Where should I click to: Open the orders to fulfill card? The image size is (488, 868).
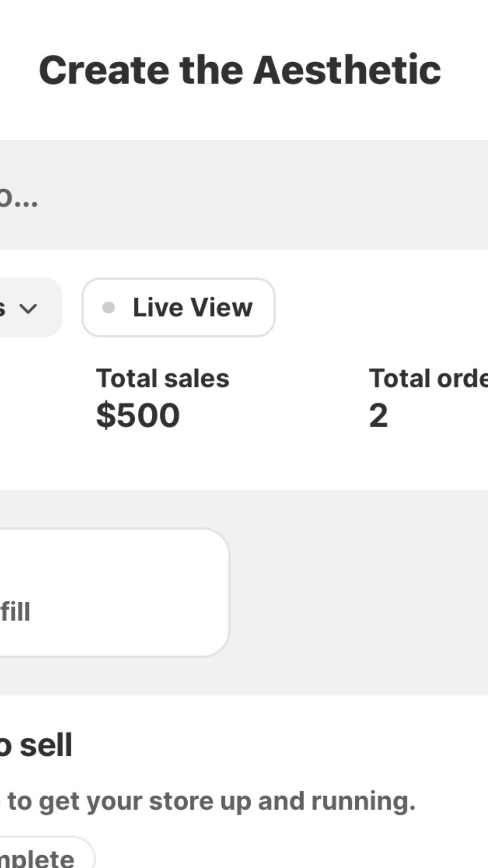114,593
